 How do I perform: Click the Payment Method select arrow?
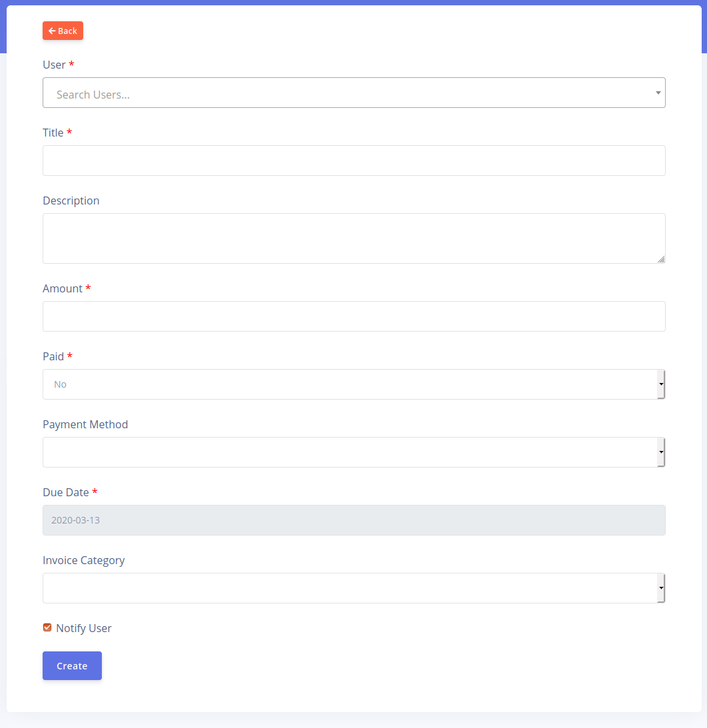pos(661,452)
